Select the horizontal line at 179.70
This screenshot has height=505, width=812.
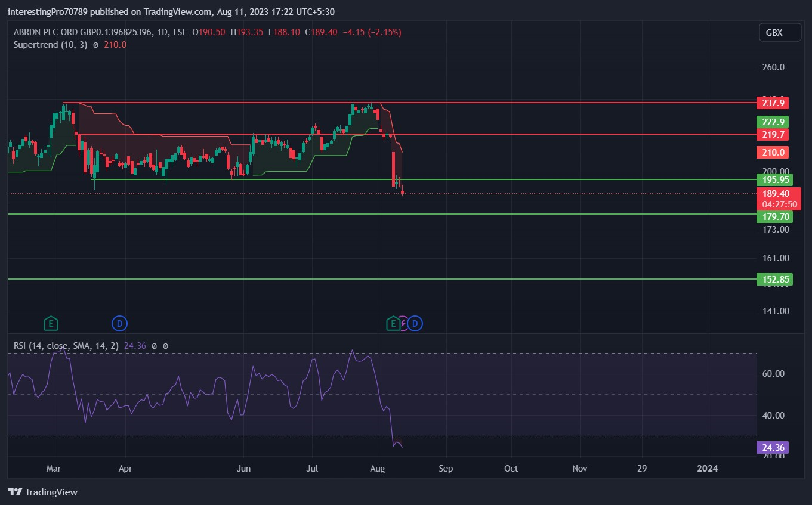382,214
